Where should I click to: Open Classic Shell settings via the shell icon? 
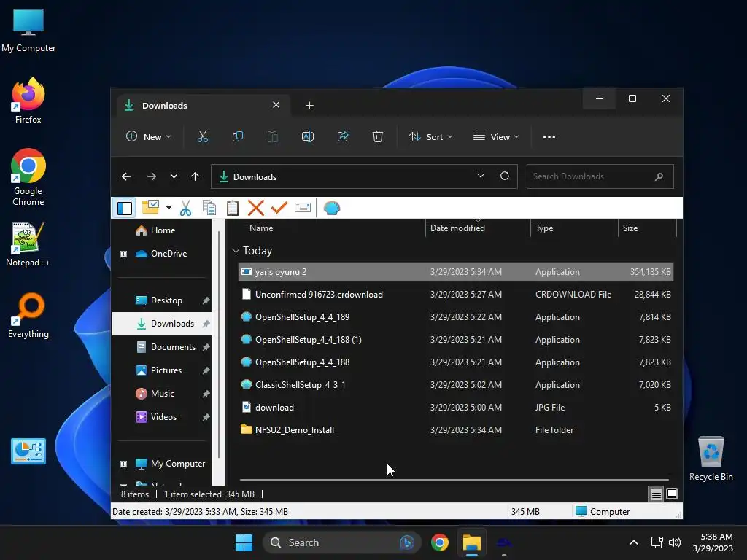(332, 208)
